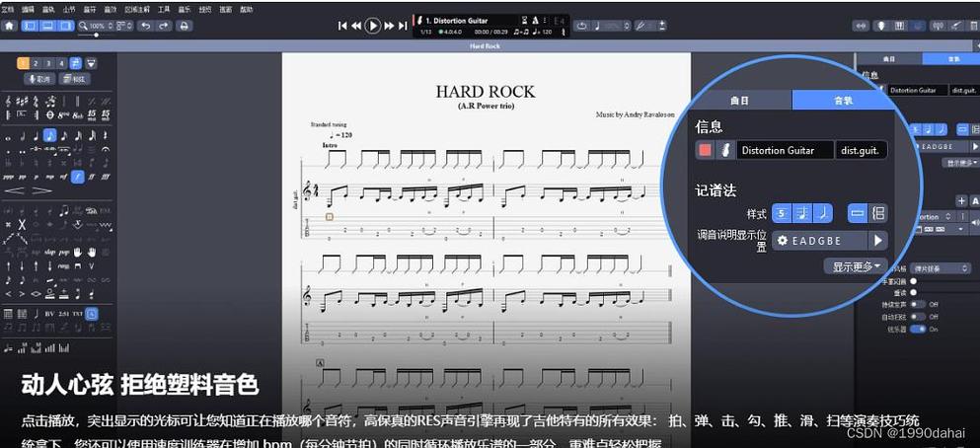Screen dimensions: 980x448
Task: Open the 小节 menu
Action: [x=69, y=9]
